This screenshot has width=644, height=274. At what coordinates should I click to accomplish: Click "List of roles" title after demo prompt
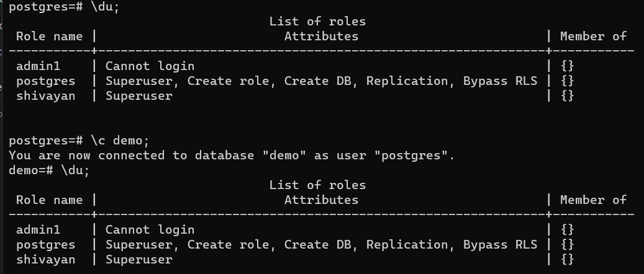pos(317,185)
